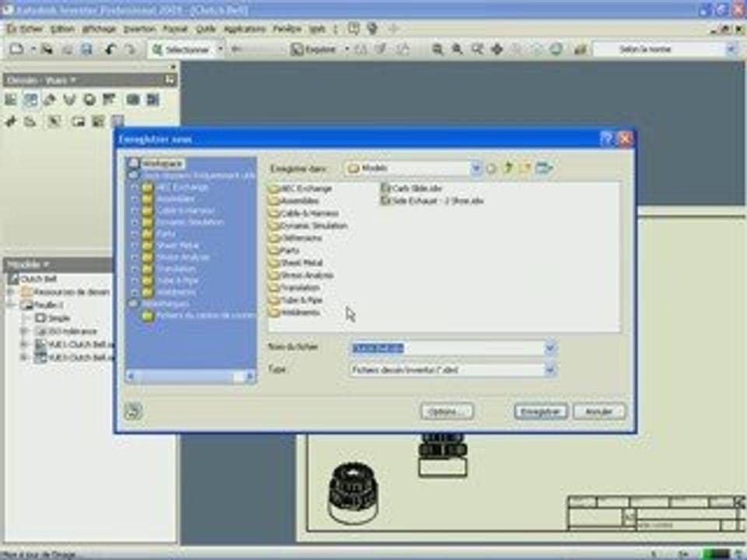
Task: Select the Projected View tool in Dessin panel
Action: click(x=30, y=100)
